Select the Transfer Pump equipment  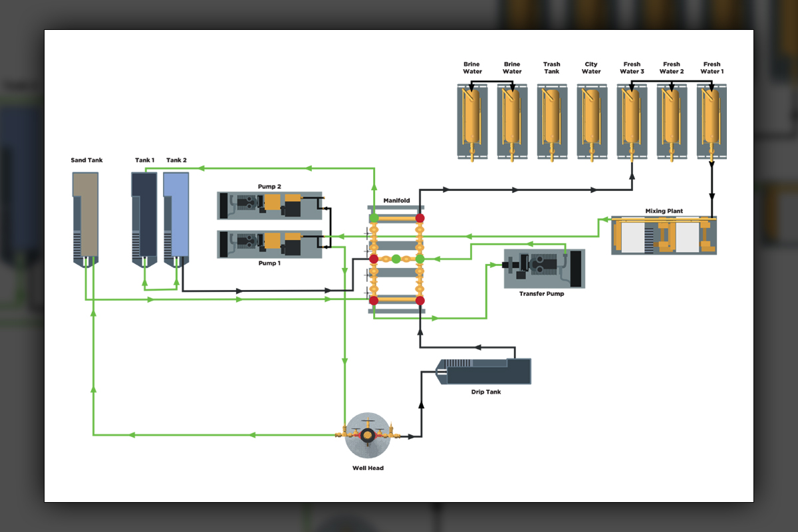pyautogui.click(x=544, y=269)
